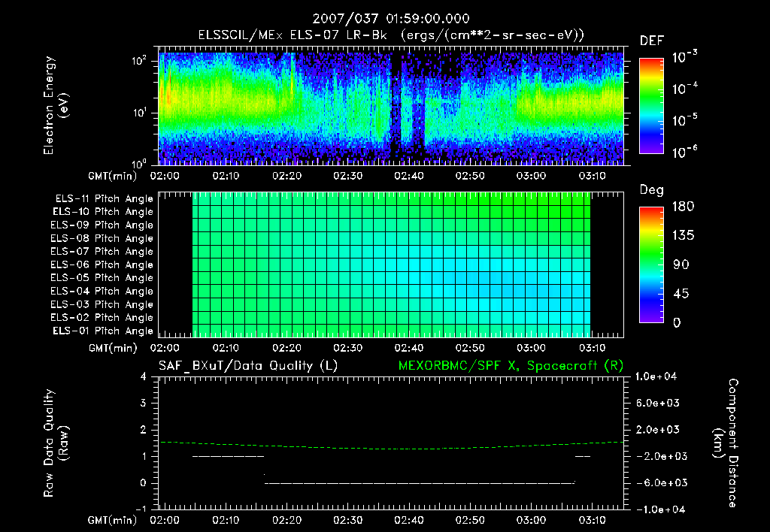The width and height of the screenshot is (770, 532).
Task: Click GMT(min) label under pitch angle panel
Action: click(x=113, y=348)
